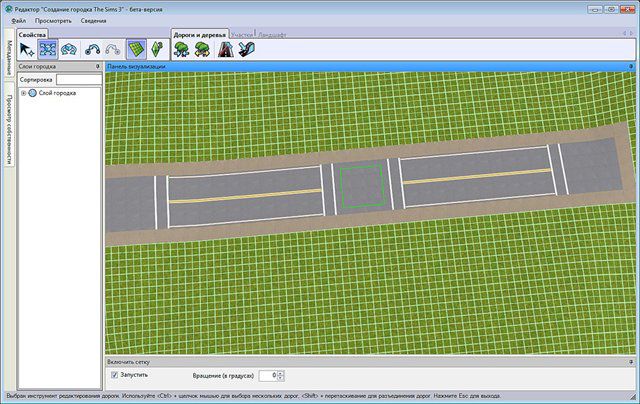Pin the Слои городка panel
The height and width of the screenshot is (404, 640).
(x=97, y=66)
